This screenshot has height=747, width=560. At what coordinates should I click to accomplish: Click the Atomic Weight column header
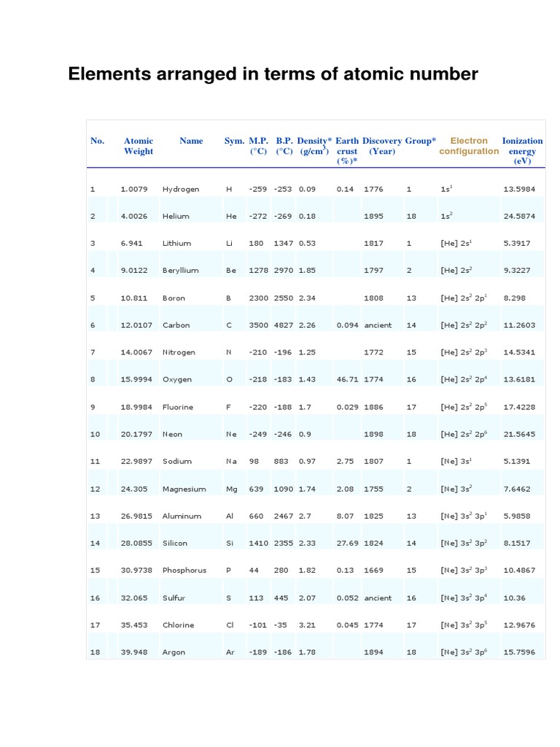point(138,146)
